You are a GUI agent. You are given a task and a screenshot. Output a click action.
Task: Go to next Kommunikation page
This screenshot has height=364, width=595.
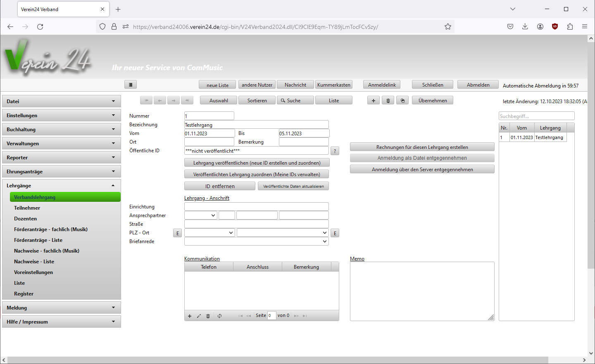296,316
